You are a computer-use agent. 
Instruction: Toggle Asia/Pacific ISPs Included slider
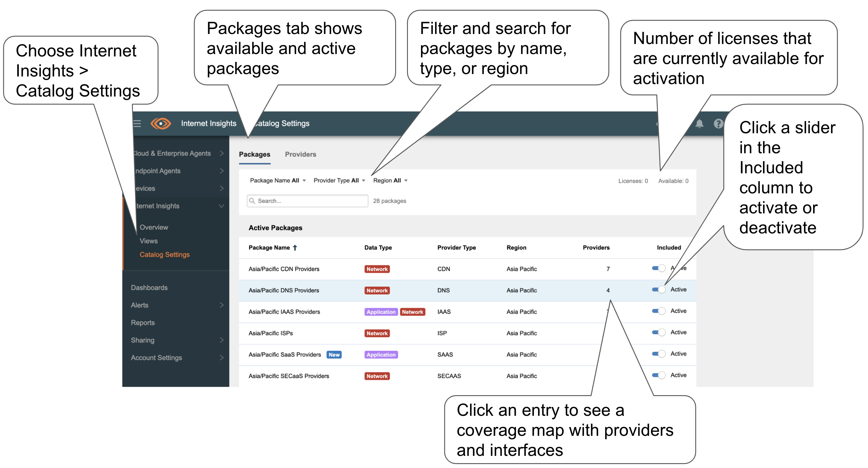click(x=658, y=333)
